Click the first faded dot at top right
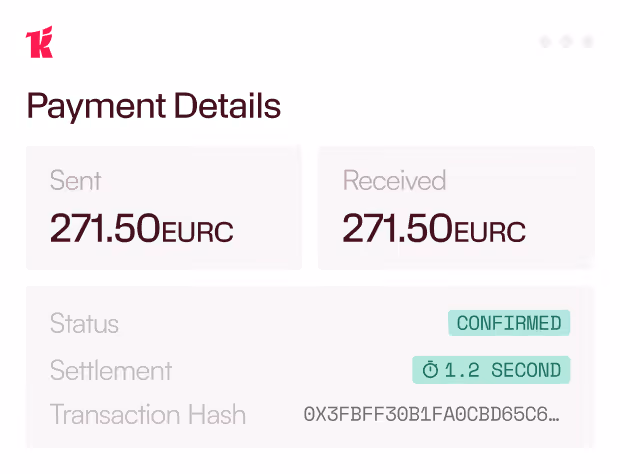The height and width of the screenshot is (474, 620). [546, 41]
